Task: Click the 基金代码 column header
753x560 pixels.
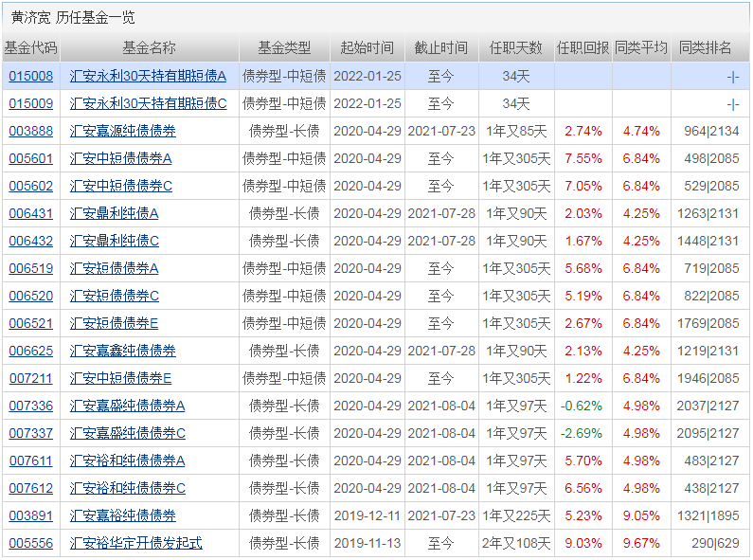Action: click(x=30, y=47)
